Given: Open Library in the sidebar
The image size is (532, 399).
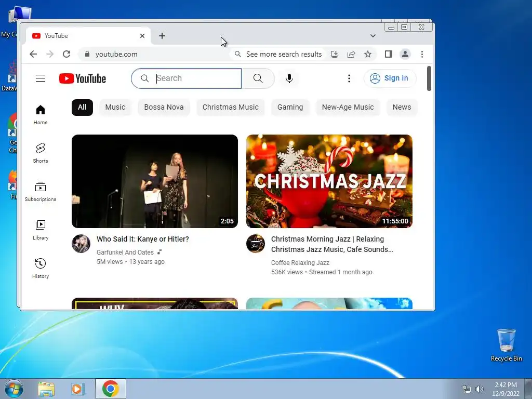Looking at the screenshot, I should 41,230.
